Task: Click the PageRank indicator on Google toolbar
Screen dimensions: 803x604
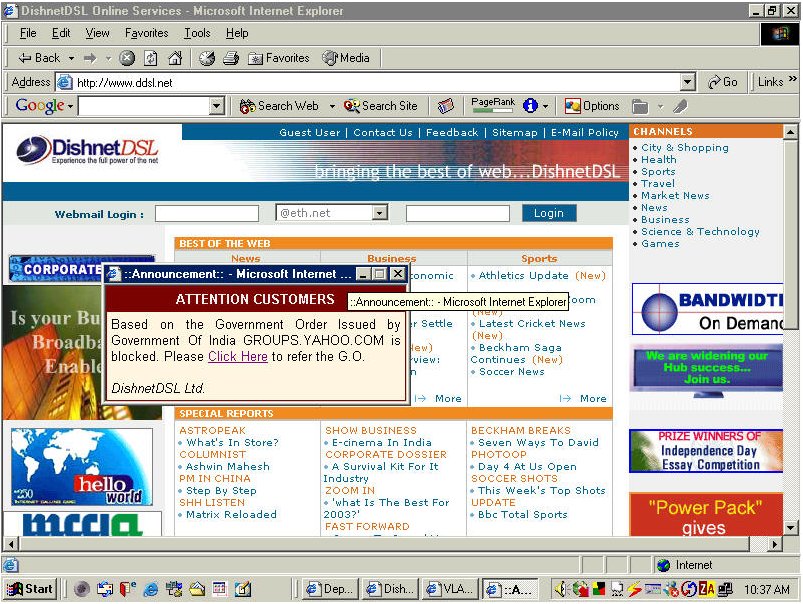Action: click(493, 105)
